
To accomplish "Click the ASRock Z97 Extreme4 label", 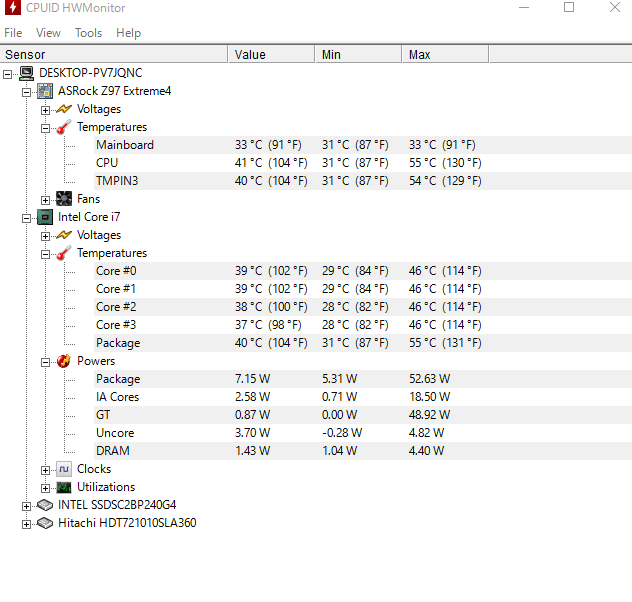I will tap(114, 91).
